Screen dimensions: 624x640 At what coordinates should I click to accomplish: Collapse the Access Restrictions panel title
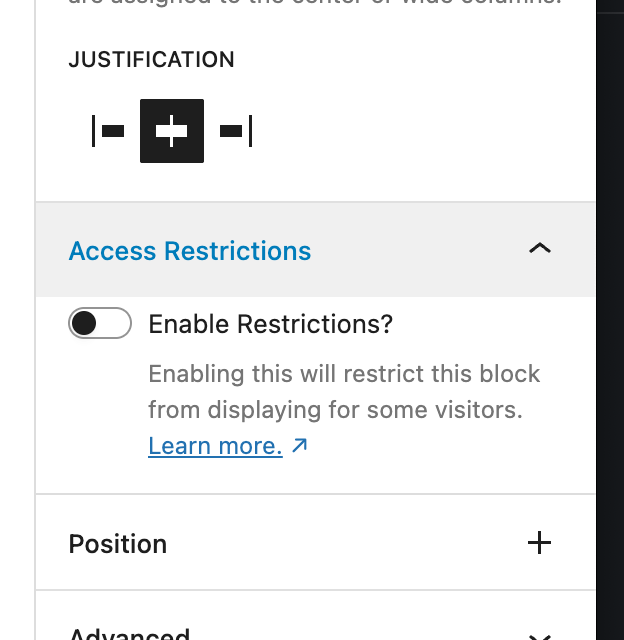(x=190, y=251)
